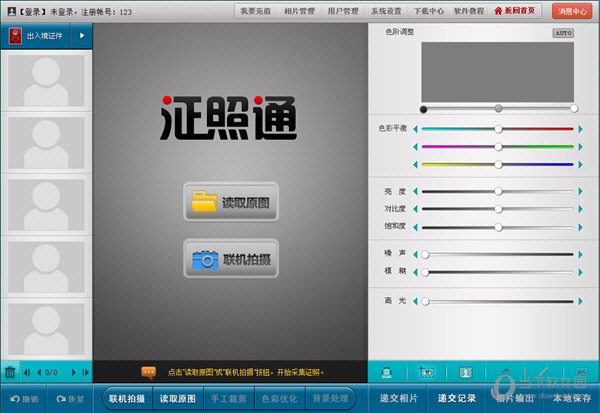Select the faded brush tool icon
Image resolution: width=600 pixels, height=413 pixels.
point(505,372)
